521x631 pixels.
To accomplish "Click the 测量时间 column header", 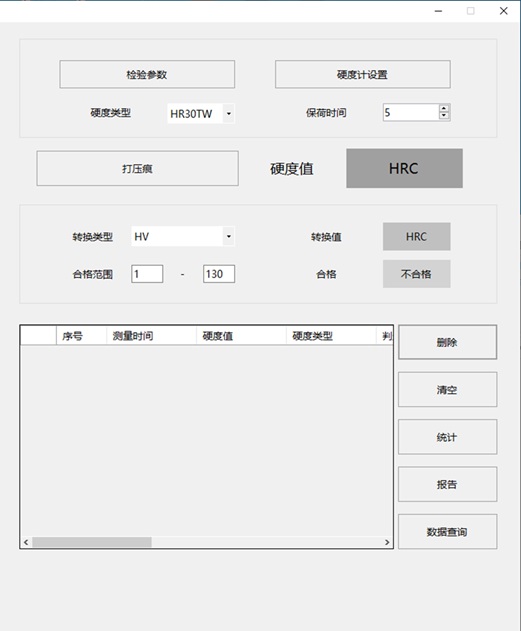I will point(151,336).
